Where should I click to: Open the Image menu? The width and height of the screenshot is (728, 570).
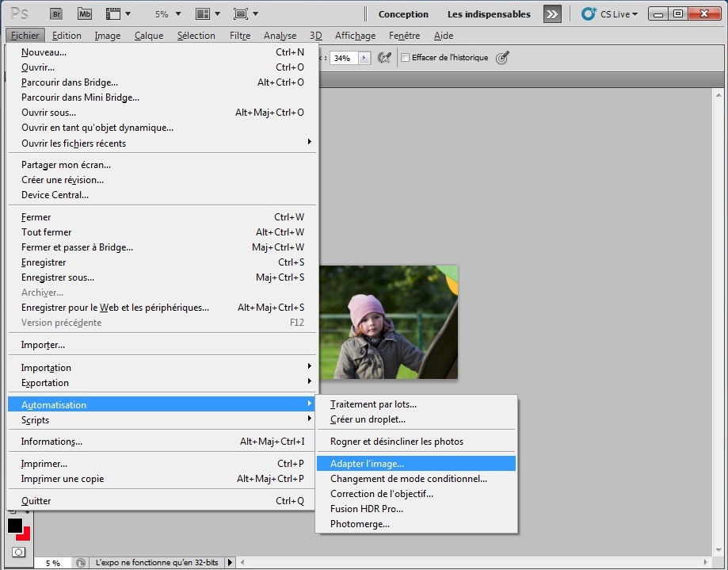point(107,36)
